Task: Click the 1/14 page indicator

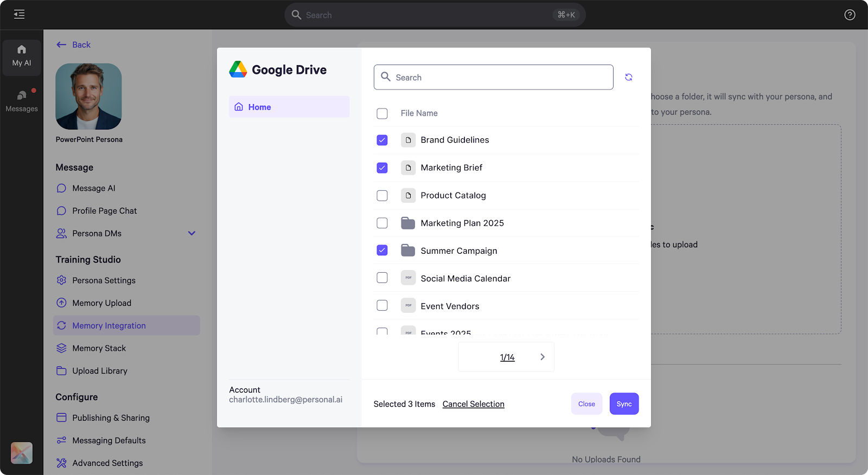Action: click(x=507, y=357)
